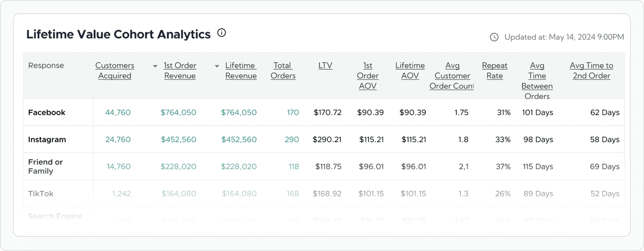Viewport: 644px width, 251px height.
Task: Click the clock icon next to Updated at
Action: pyautogui.click(x=494, y=37)
